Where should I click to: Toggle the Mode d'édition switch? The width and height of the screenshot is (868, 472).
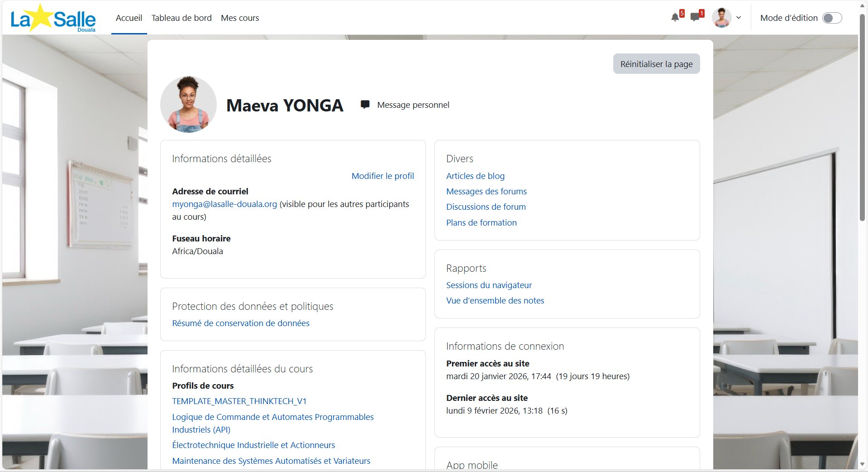tap(832, 18)
